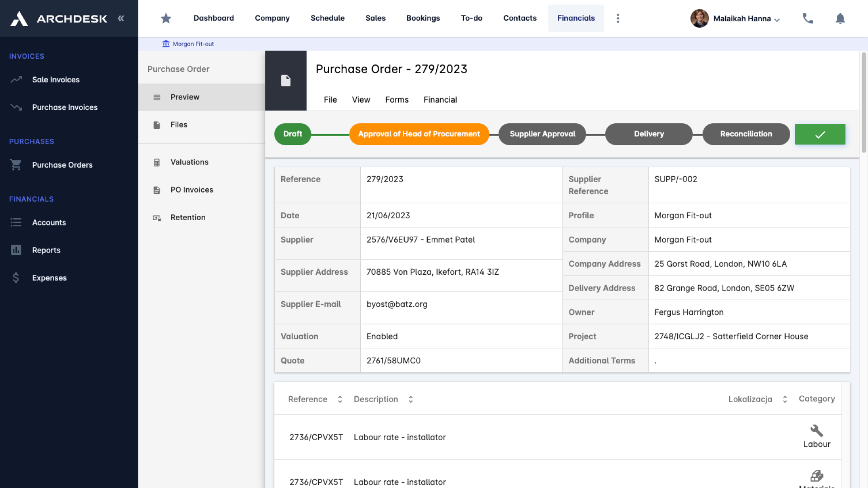Open the Financial menu

click(x=440, y=99)
